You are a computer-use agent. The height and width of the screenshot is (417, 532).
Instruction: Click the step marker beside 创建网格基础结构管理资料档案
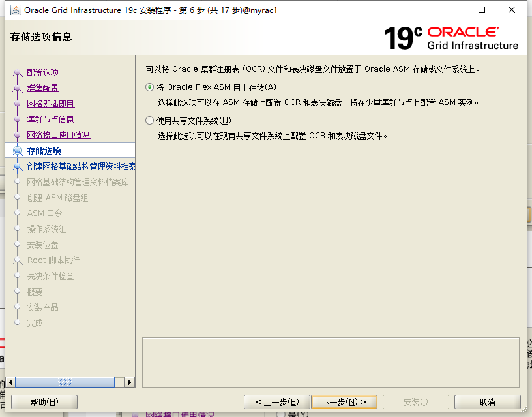pyautogui.click(x=18, y=166)
